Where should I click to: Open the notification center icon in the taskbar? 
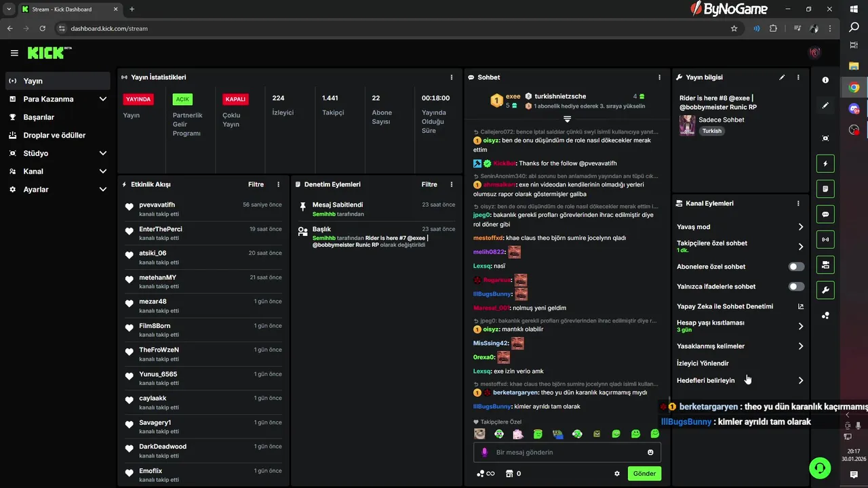[x=854, y=475]
